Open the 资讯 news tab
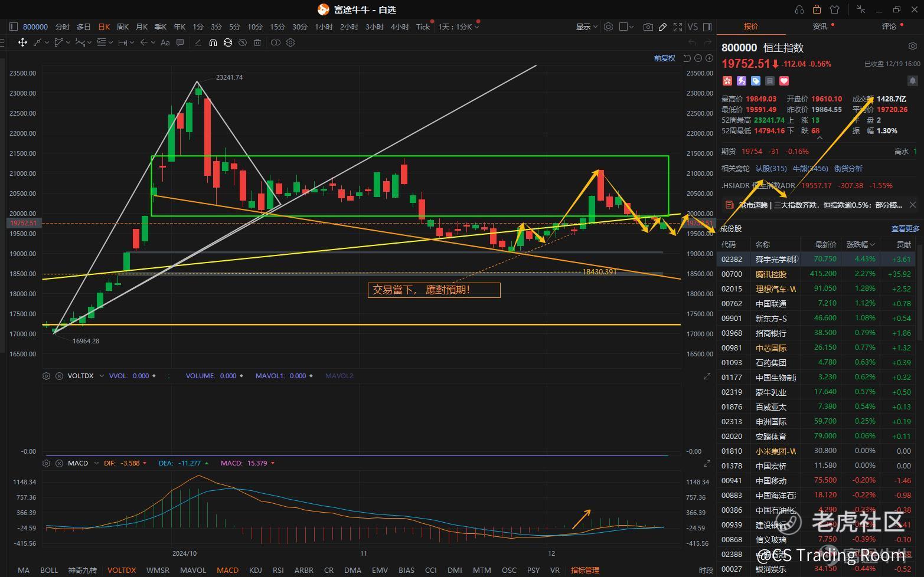Viewport: 924px width, 577px height. [x=820, y=27]
